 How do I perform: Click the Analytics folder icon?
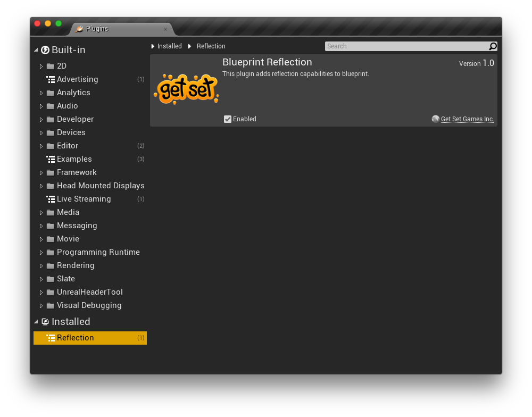click(x=50, y=93)
